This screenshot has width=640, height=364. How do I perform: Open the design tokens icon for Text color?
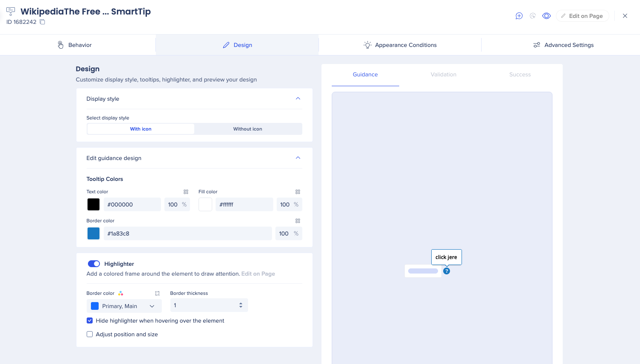click(186, 192)
